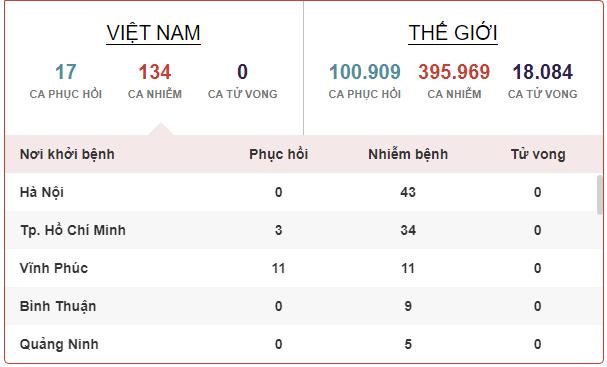Click the world 18.084 deaths count
This screenshot has height=367, width=607.
[x=543, y=72]
